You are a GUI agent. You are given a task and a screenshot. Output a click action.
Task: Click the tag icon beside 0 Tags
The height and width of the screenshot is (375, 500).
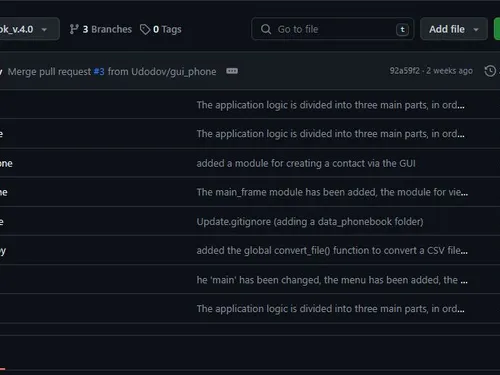145,29
